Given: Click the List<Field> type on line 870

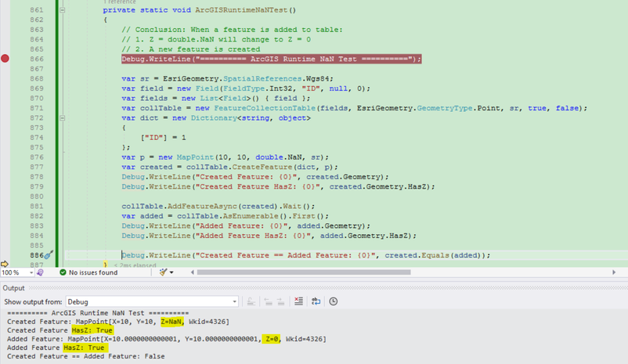Looking at the screenshot, I should pyautogui.click(x=225, y=98).
